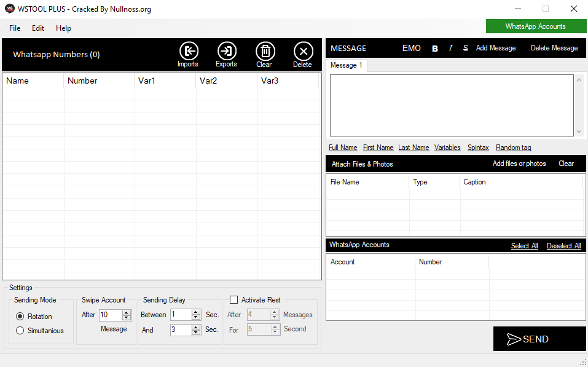Click the Select All accounts link
Viewport: 588px width, 367px height.
pos(524,246)
